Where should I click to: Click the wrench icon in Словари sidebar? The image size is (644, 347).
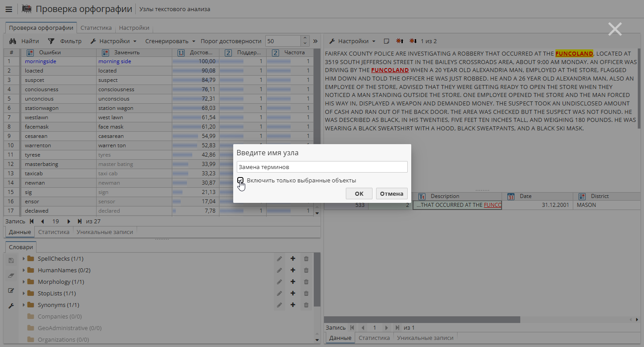point(12,306)
